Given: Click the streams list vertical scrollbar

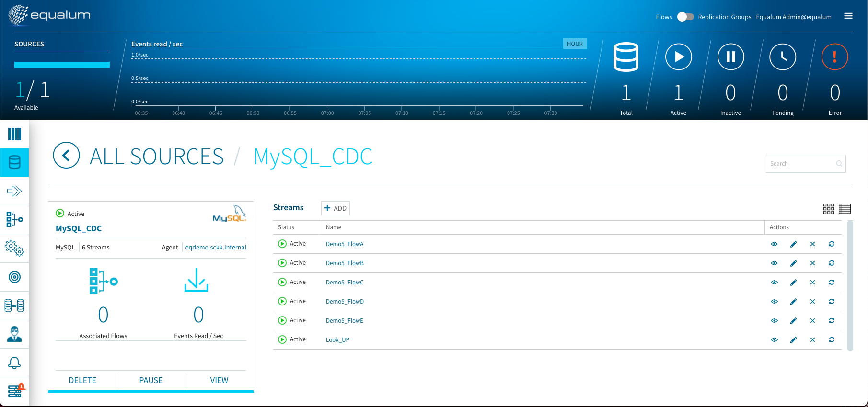Looking at the screenshot, I should click(x=850, y=286).
